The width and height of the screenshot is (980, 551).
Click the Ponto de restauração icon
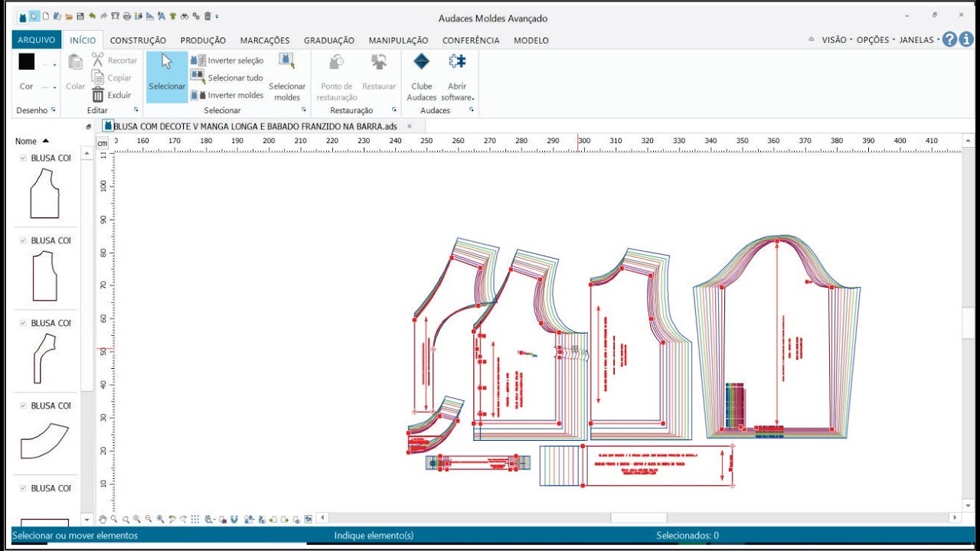(336, 63)
